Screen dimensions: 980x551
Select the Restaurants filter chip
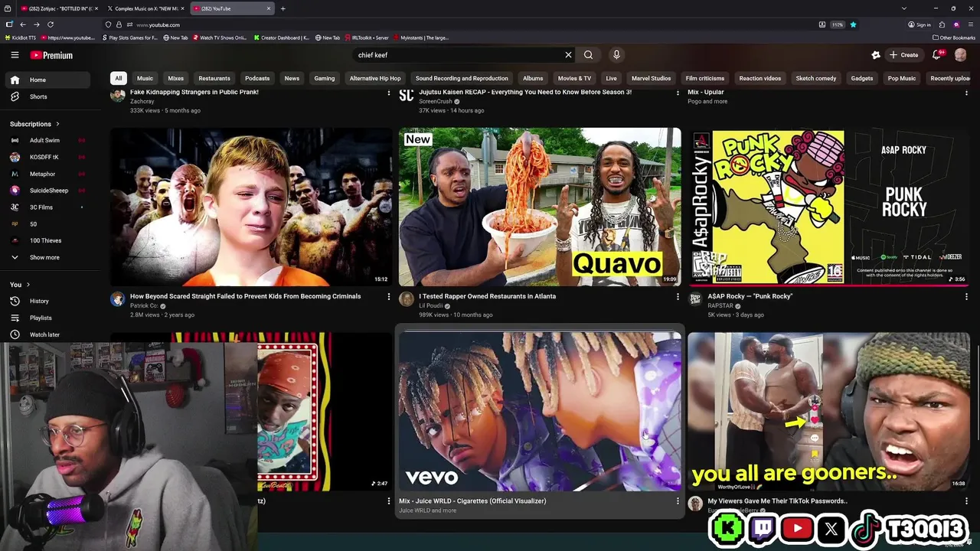pos(214,78)
